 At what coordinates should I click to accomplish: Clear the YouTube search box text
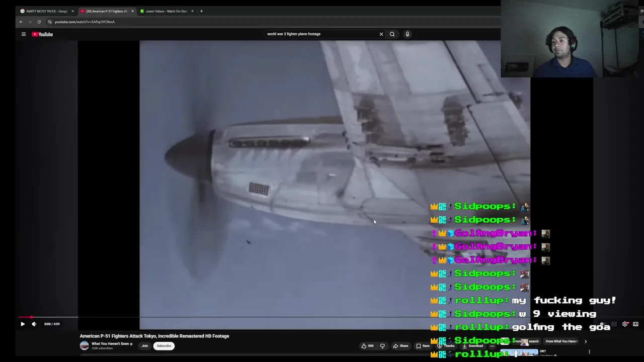click(x=381, y=34)
